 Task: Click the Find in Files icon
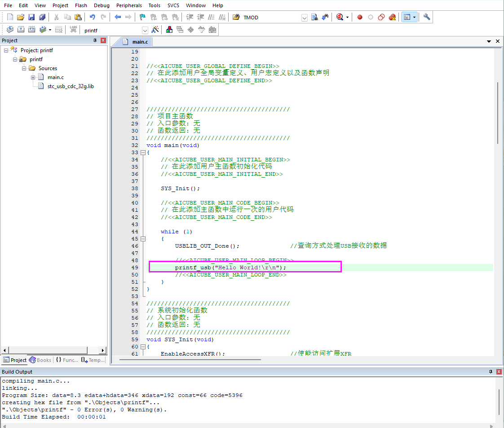point(236,17)
